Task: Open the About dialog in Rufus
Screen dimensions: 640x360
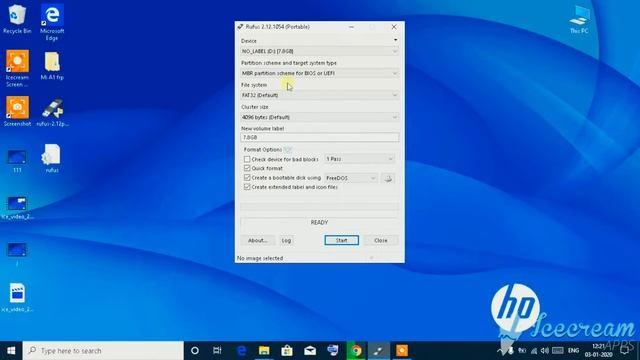Action: [x=258, y=240]
